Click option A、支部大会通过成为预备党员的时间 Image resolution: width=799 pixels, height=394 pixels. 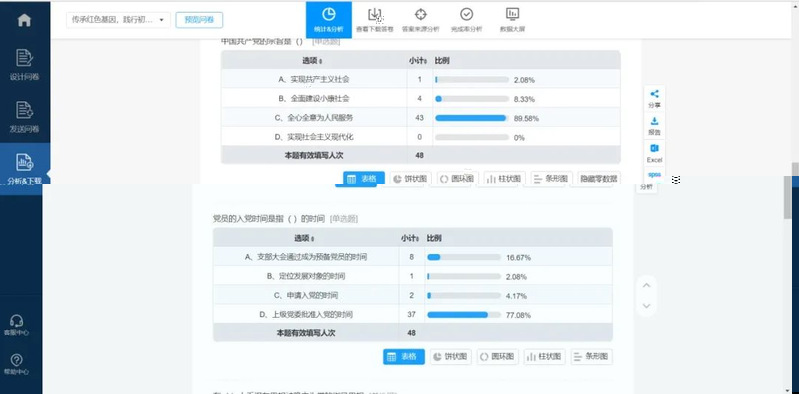point(306,257)
